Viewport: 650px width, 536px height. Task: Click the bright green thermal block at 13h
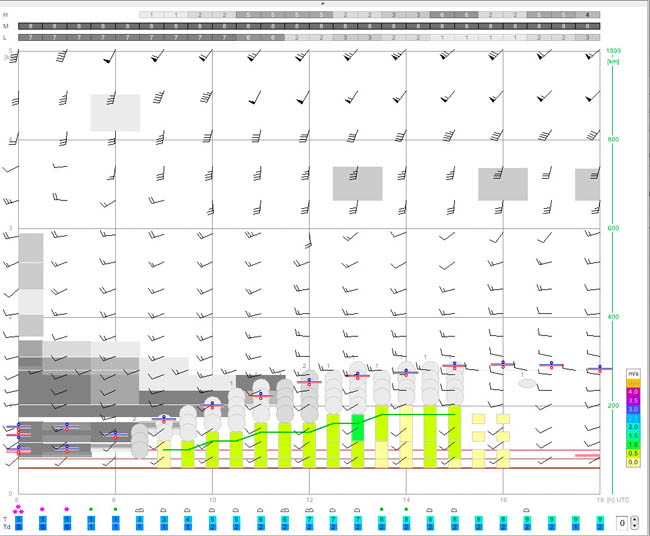pyautogui.click(x=358, y=427)
